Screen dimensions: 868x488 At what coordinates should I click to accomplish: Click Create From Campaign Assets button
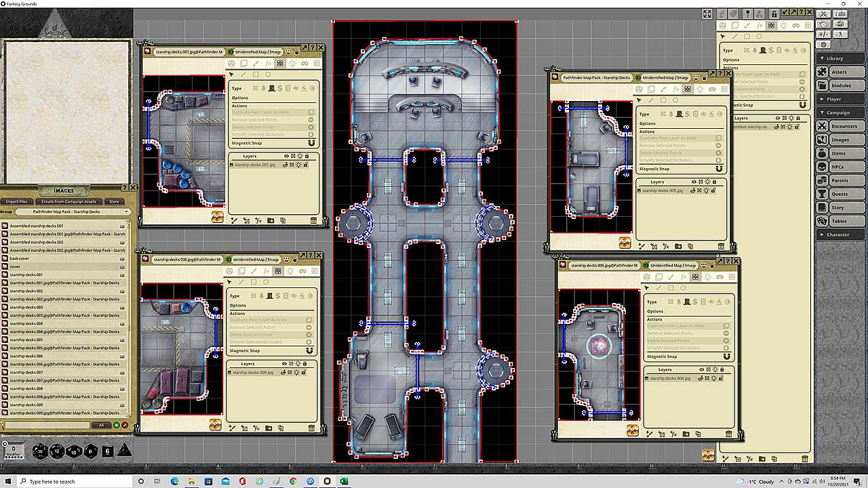coord(68,201)
